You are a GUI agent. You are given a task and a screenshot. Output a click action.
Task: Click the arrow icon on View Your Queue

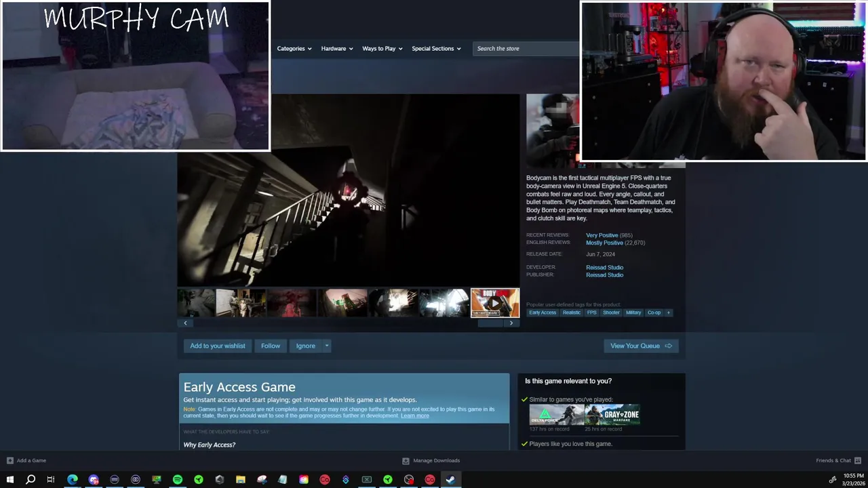click(x=668, y=346)
